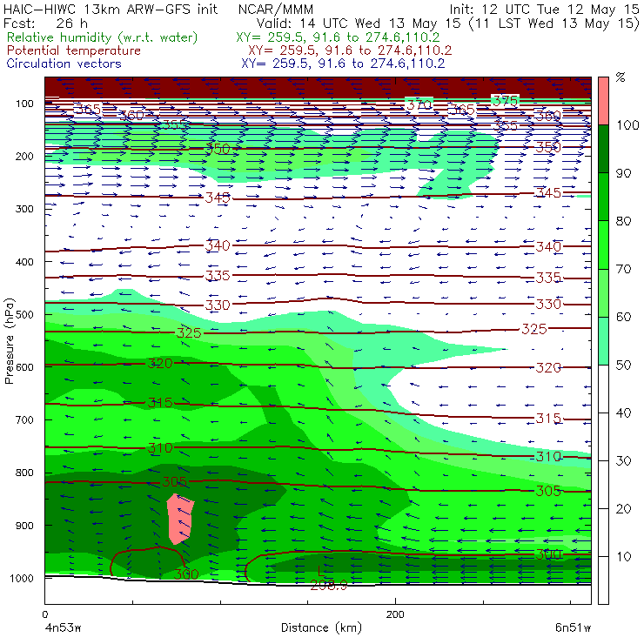Click the blue 'Circulation vectors' legend label

click(x=64, y=64)
